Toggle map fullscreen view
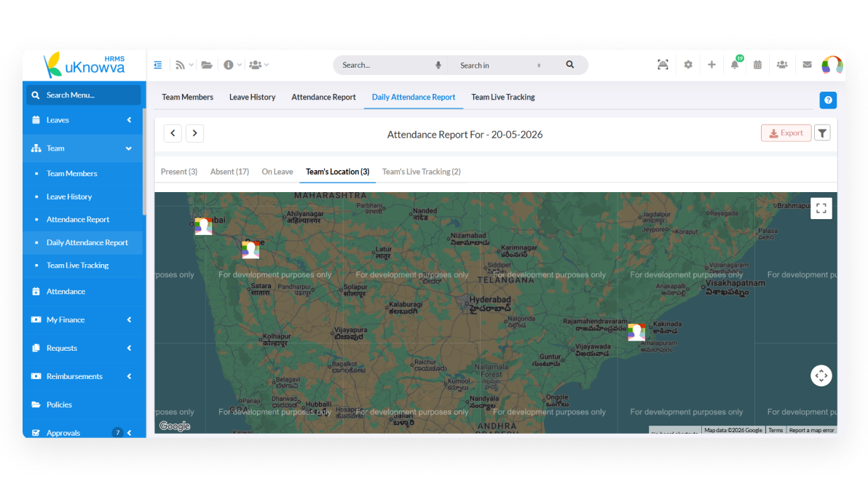 [x=821, y=209]
